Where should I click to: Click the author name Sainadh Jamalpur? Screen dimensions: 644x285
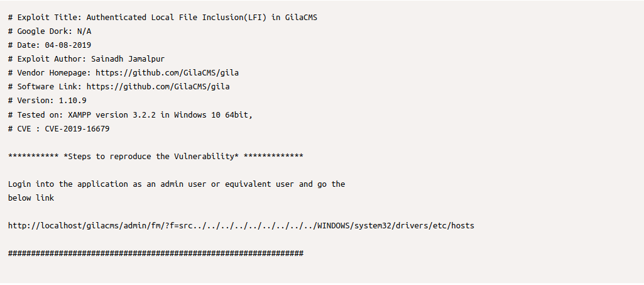[x=128, y=59]
